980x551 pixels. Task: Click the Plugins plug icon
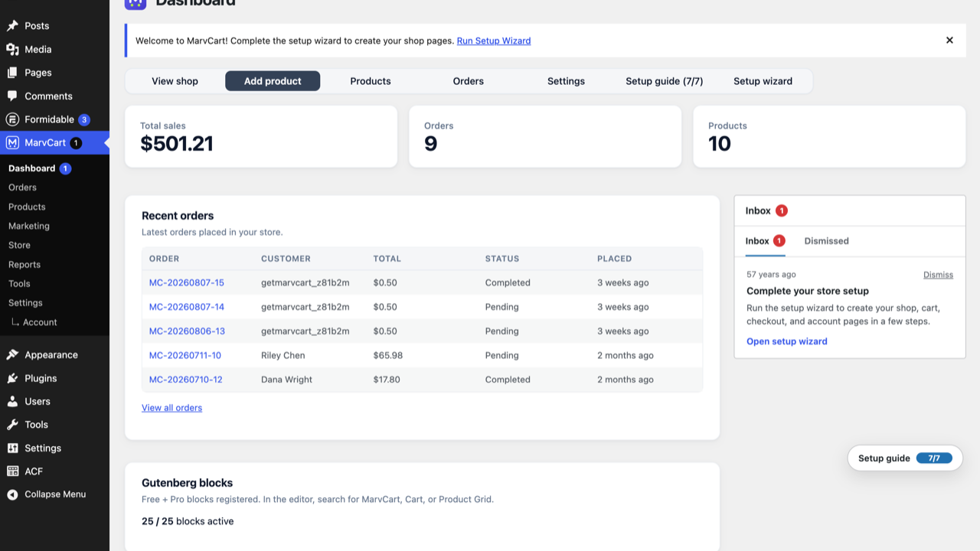[x=12, y=378]
